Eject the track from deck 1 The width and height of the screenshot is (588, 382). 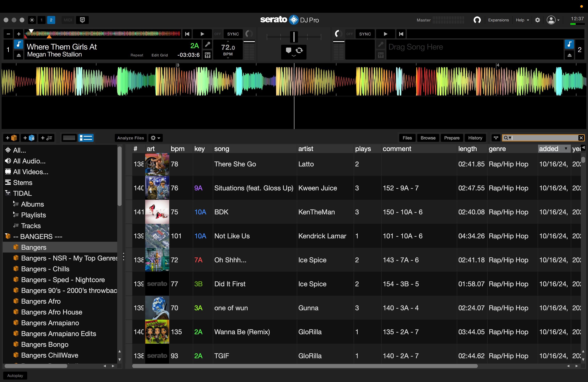coord(19,55)
